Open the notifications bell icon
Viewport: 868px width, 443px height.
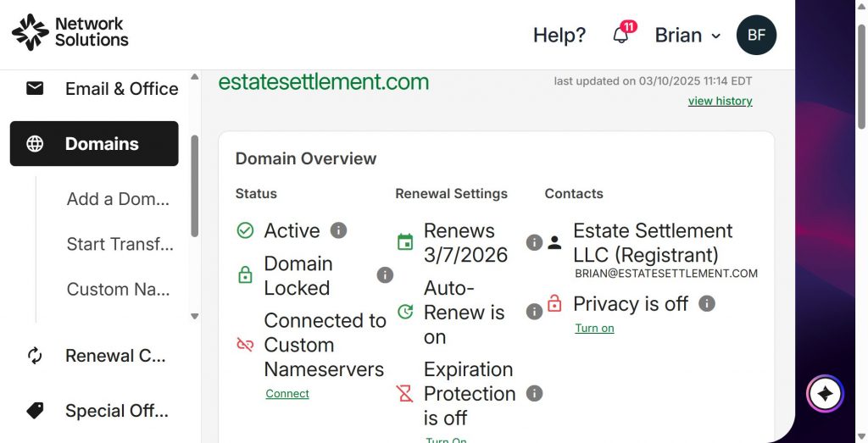click(621, 36)
